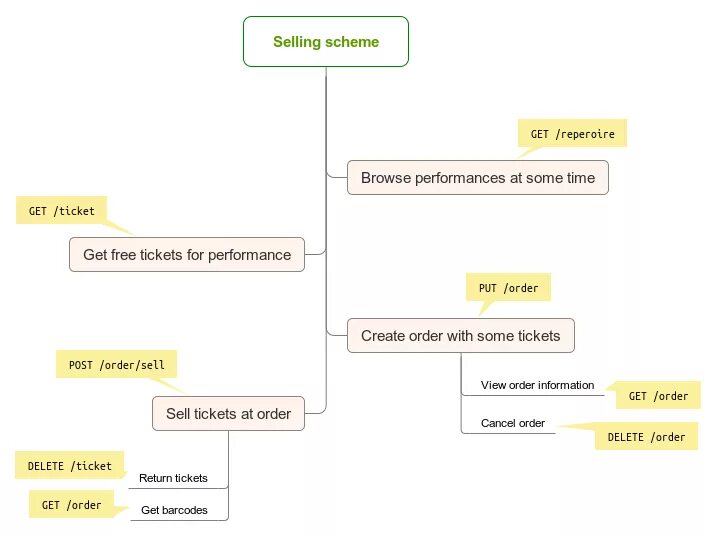Screen dimensions: 717x536
Task: Click the Cancel order subnode
Action: click(512, 423)
